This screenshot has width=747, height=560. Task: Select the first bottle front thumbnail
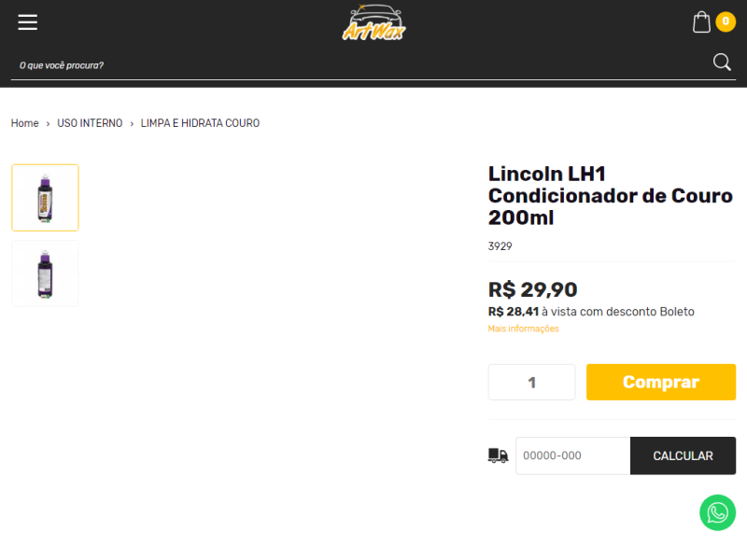pyautogui.click(x=45, y=198)
